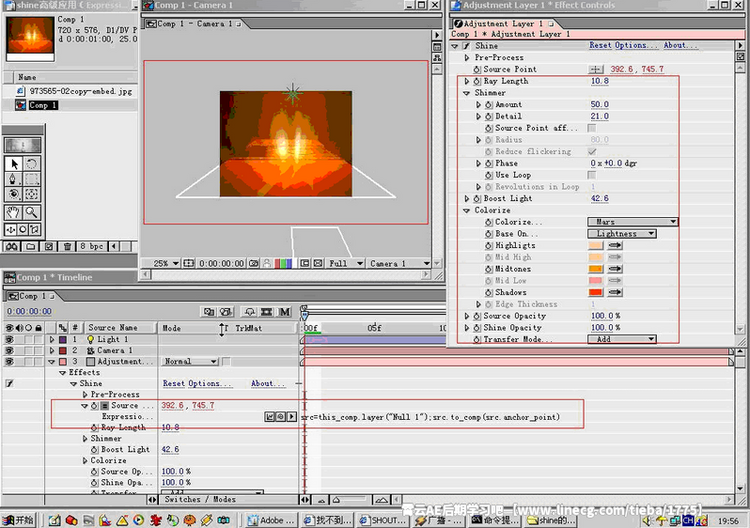The height and width of the screenshot is (528, 750).
Task: Click the Mode column header in Timeline
Action: pyautogui.click(x=172, y=328)
